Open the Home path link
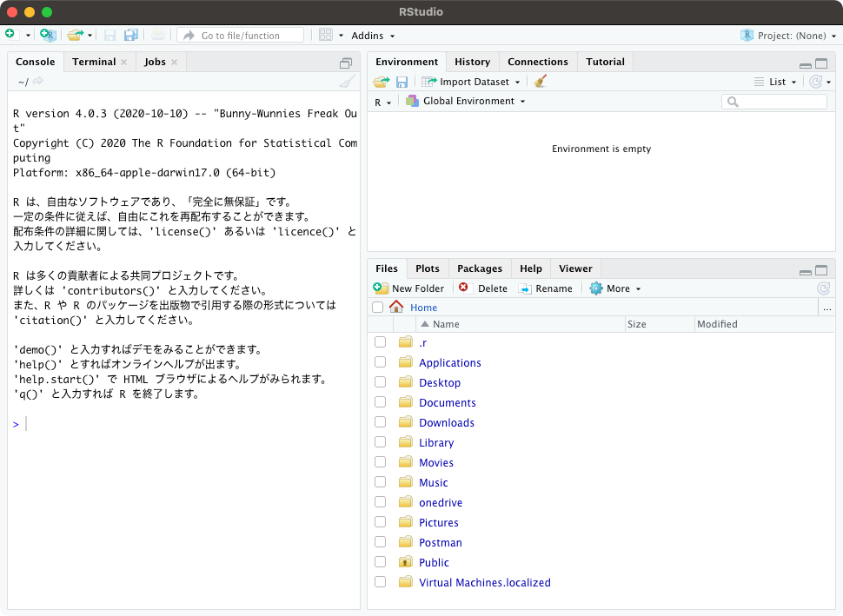 click(x=423, y=308)
